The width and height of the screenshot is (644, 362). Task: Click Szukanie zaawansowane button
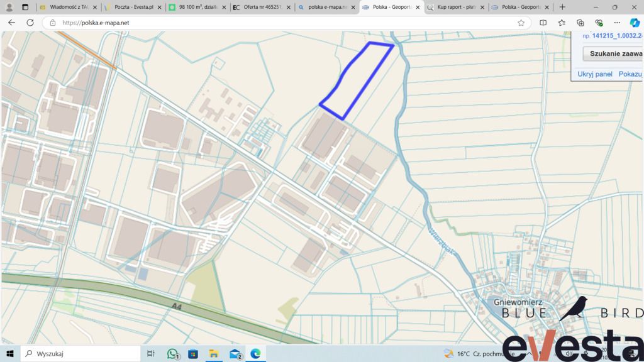point(613,54)
